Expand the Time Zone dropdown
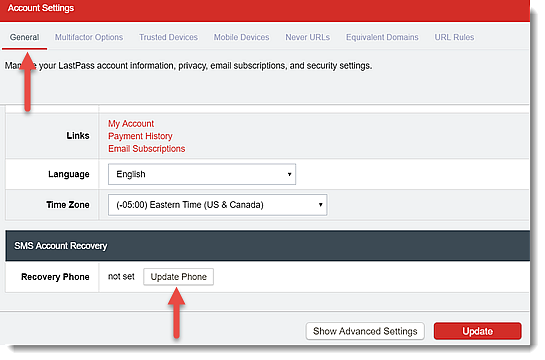This screenshot has height=360, width=545. pyautogui.click(x=218, y=205)
